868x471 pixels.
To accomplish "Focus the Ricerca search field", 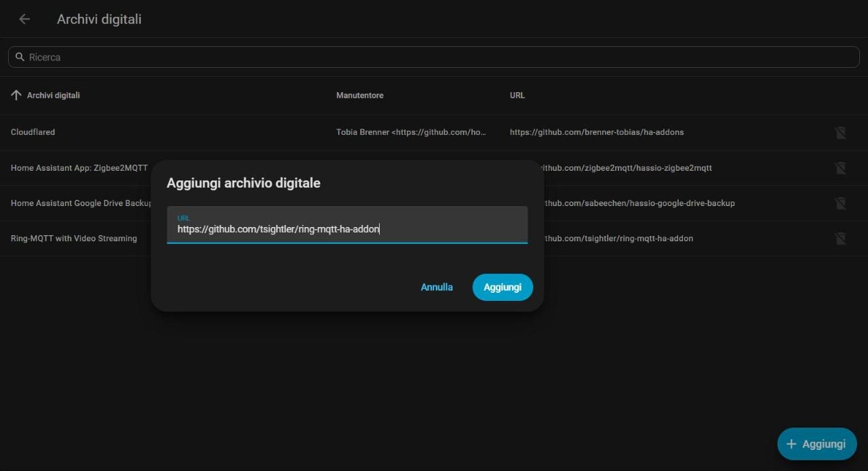I will click(434, 57).
